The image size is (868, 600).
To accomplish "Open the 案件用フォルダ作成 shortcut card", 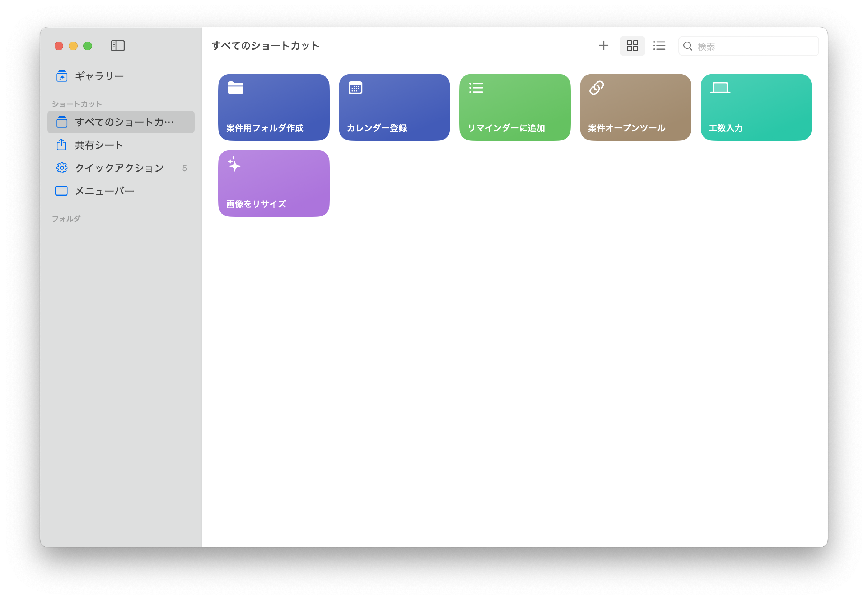I will pos(274,107).
